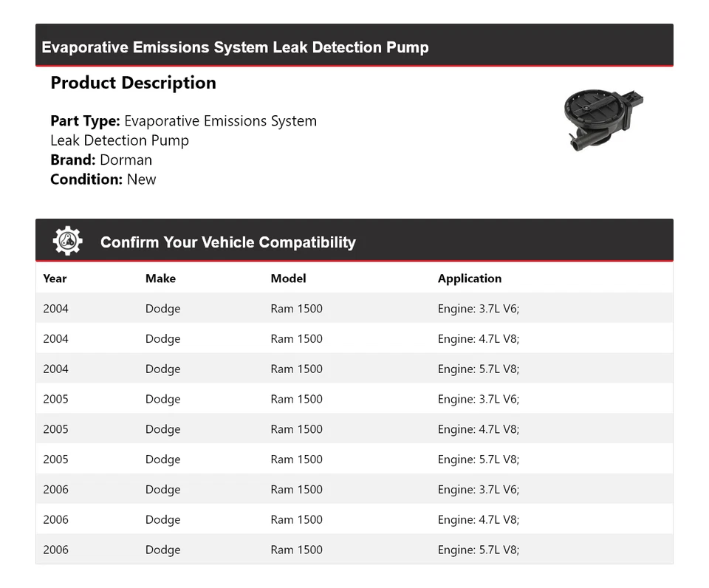Click the Application column header

469,278
